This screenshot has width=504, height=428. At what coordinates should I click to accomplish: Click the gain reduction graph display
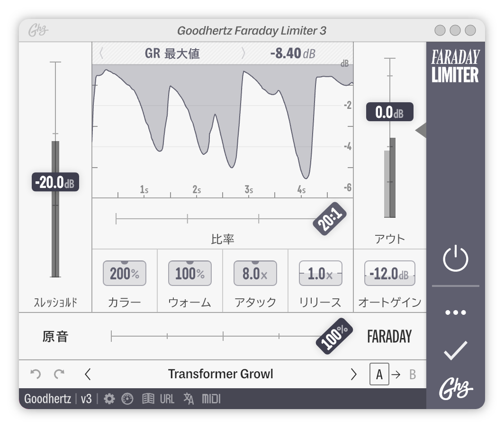(223, 131)
